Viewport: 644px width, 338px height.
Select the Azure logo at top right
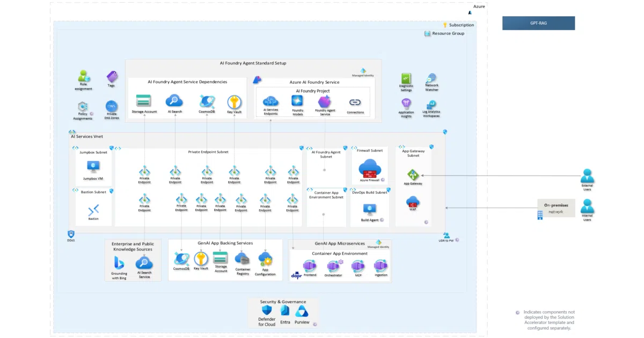[x=470, y=12]
